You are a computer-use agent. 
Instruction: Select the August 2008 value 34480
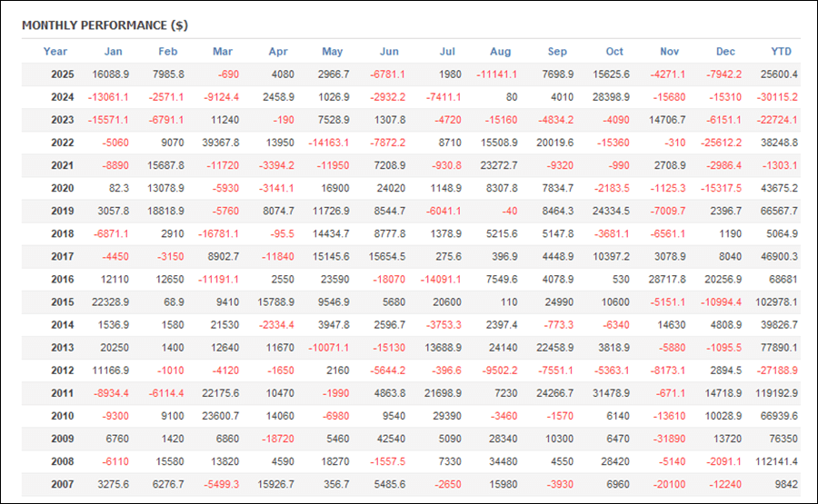click(503, 460)
